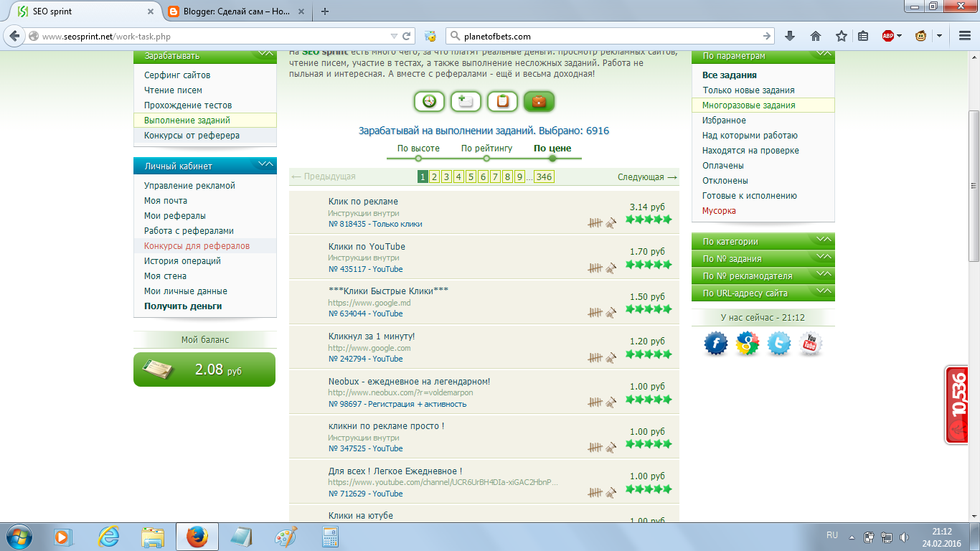Image resolution: width=980 pixels, height=551 pixels.
Task: Click the tally marks icon on task № 98697
Action: coord(595,403)
